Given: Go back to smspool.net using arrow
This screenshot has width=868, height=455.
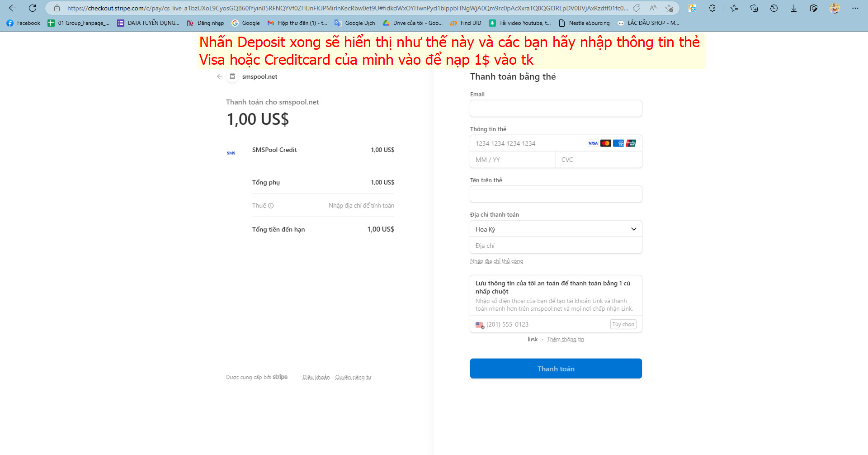Looking at the screenshot, I should [220, 76].
